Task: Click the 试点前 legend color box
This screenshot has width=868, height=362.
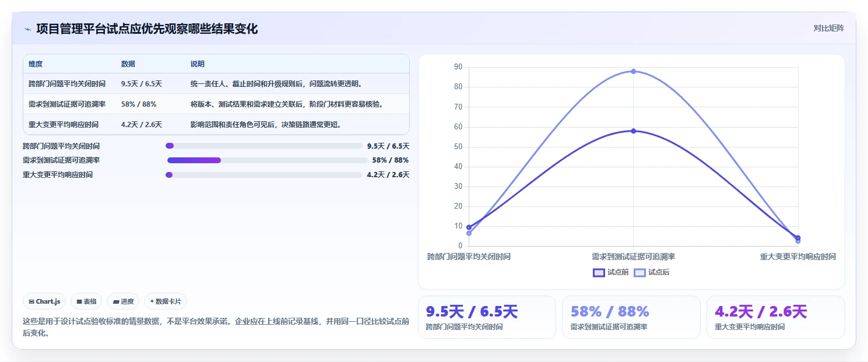Action: coord(599,272)
